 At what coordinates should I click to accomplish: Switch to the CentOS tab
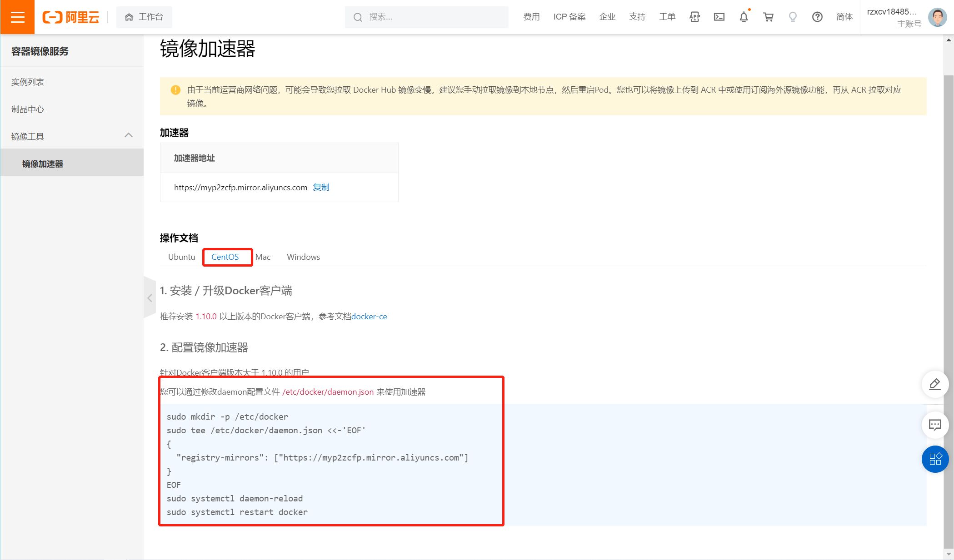(x=225, y=257)
